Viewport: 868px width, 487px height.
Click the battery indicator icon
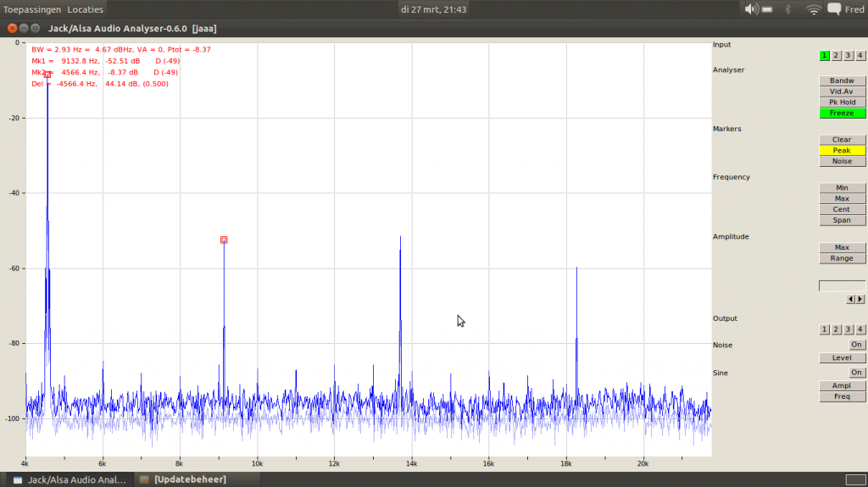tap(767, 9)
